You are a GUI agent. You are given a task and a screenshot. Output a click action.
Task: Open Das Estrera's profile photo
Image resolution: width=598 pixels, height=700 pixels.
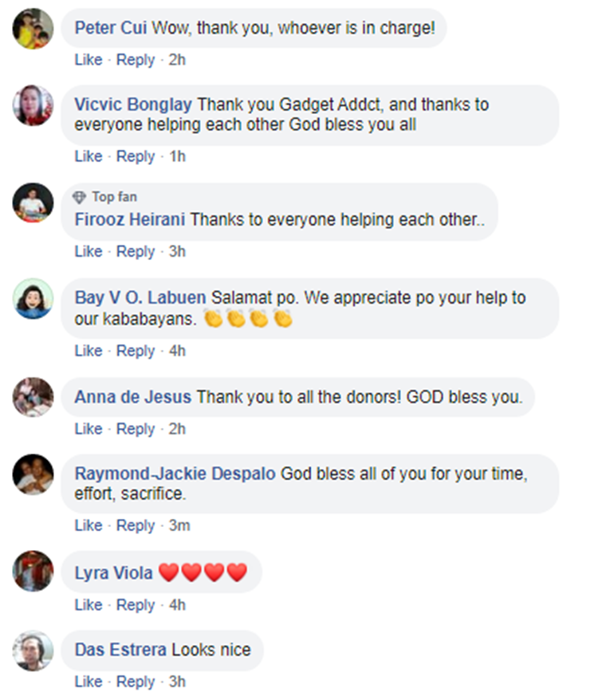click(x=33, y=650)
